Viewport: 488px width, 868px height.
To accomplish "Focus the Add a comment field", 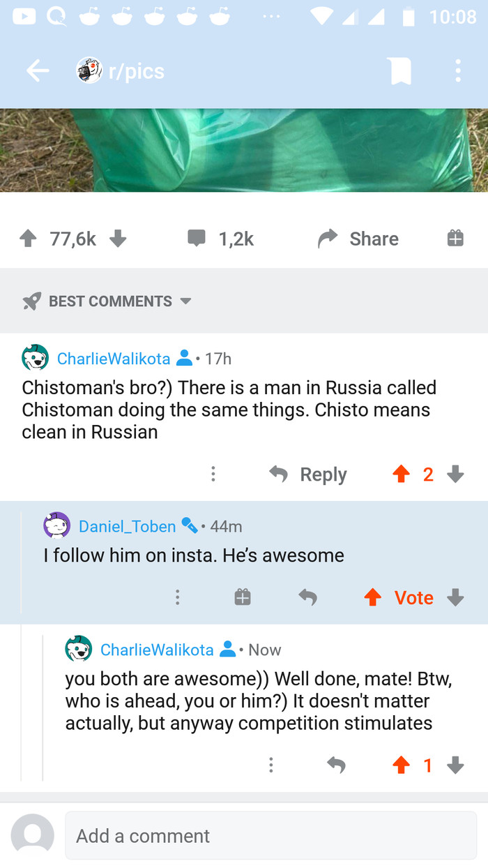I will click(x=270, y=835).
